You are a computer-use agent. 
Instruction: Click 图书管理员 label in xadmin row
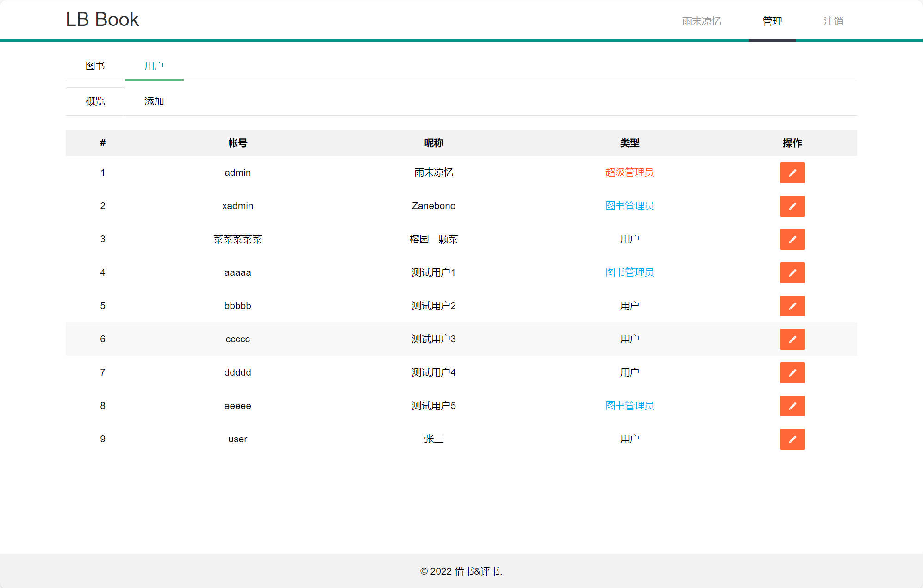tap(629, 206)
